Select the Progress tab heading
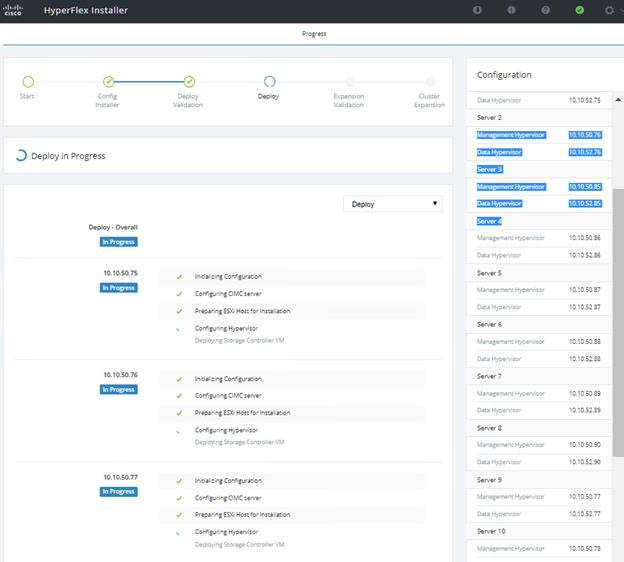Image resolution: width=624 pixels, height=562 pixels. (314, 34)
